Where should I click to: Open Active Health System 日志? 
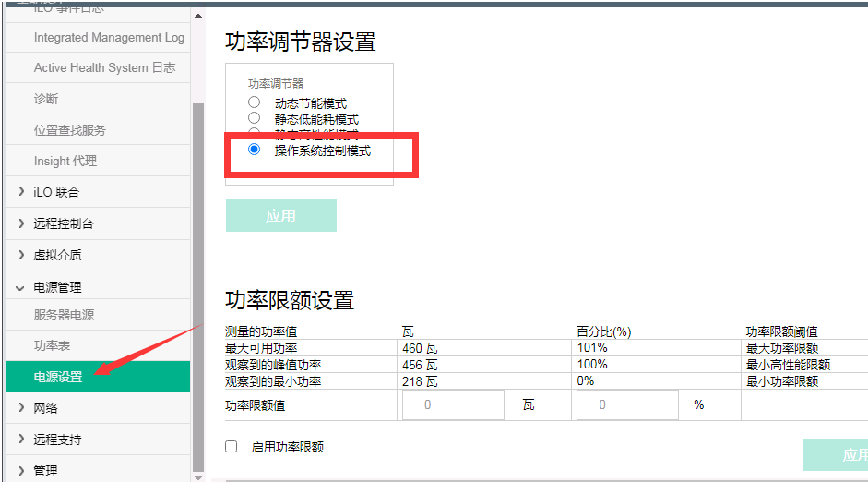tap(104, 68)
